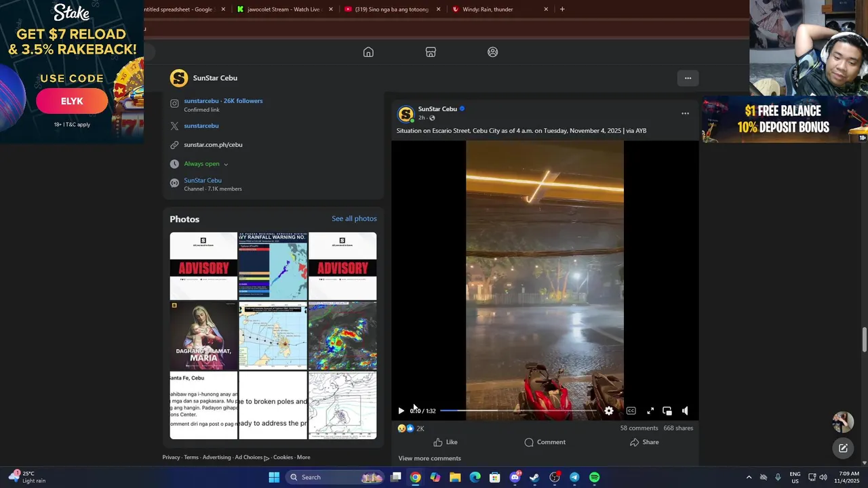Expand the More footer menu
This screenshot has height=488, width=868.
303,457
